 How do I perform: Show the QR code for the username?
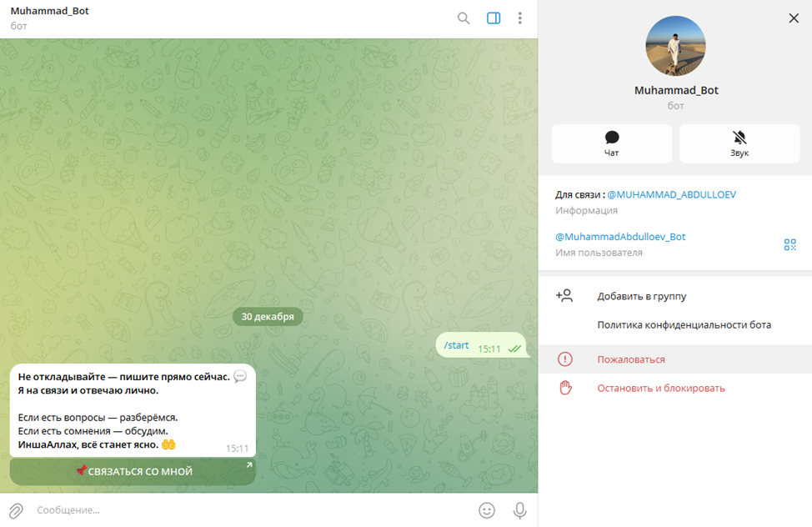pyautogui.click(x=789, y=244)
